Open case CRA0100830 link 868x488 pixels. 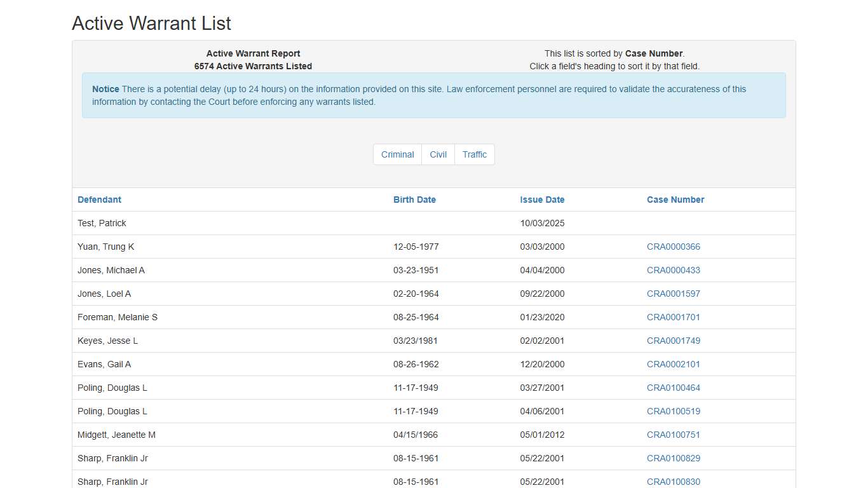(673, 482)
